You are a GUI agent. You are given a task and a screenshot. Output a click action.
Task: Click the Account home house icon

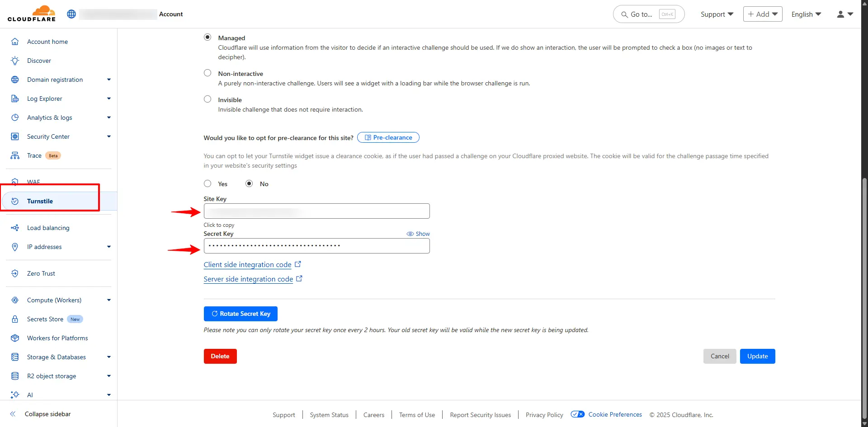coord(15,42)
